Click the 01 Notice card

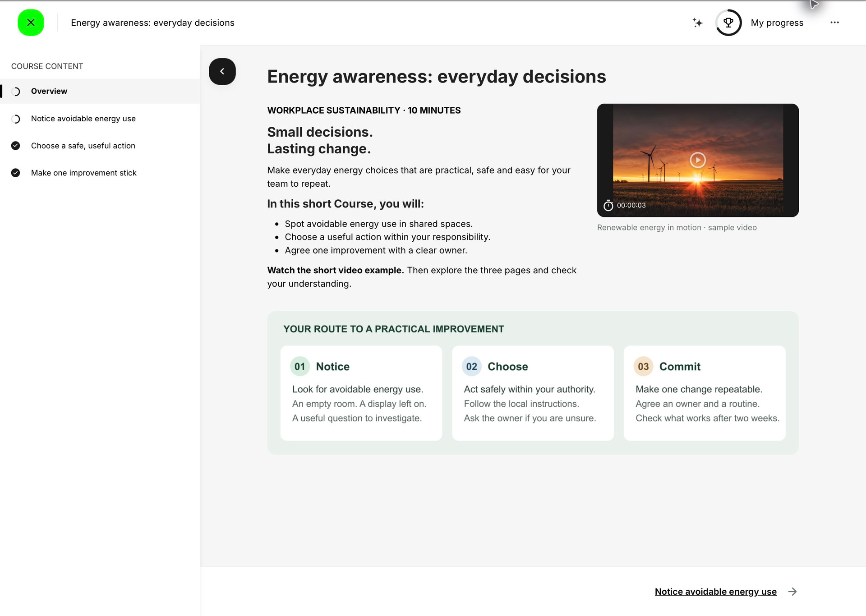(x=361, y=393)
